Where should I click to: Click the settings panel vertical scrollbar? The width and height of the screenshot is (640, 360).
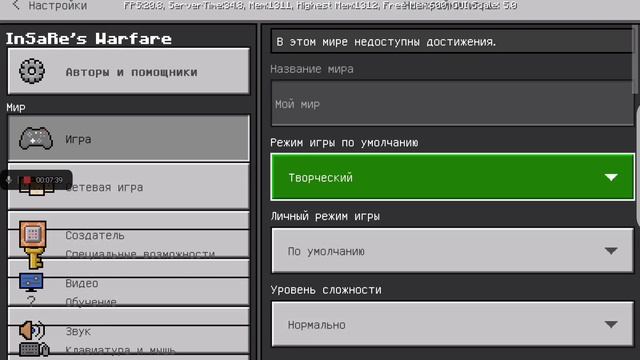point(636,59)
